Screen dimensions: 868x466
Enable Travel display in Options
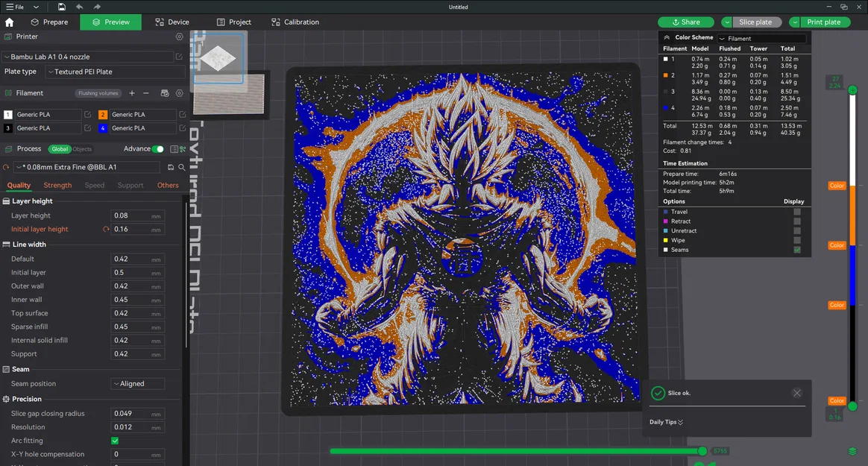tap(797, 211)
